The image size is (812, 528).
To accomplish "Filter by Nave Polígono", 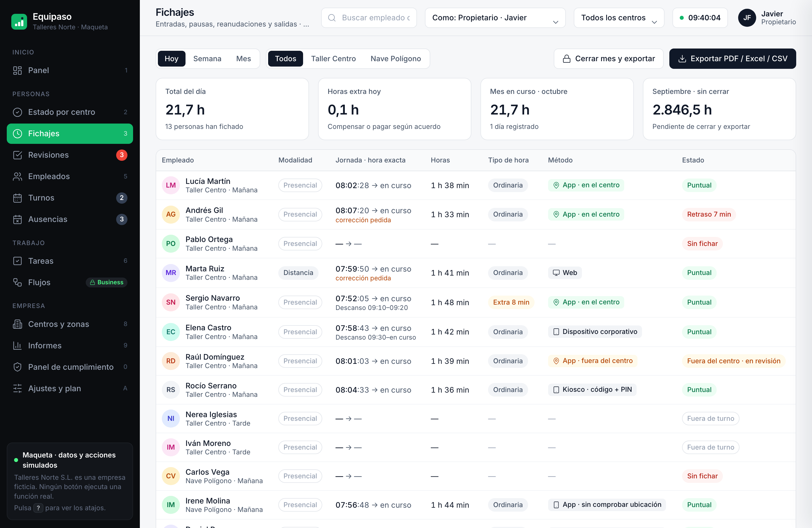I will [x=395, y=59].
